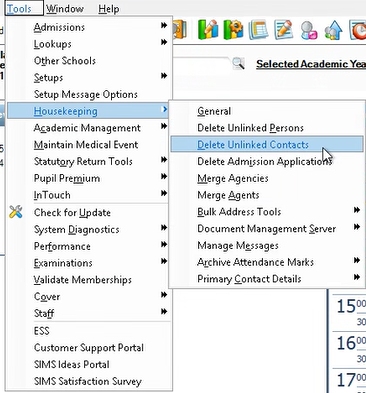Screen dimensions: 366x393
Task: Expand the Lookups submenu arrow
Action: pos(164,42)
